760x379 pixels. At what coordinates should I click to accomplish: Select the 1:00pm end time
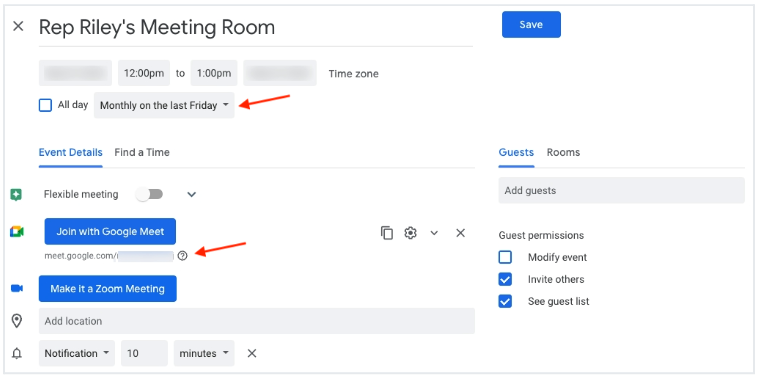coord(214,73)
